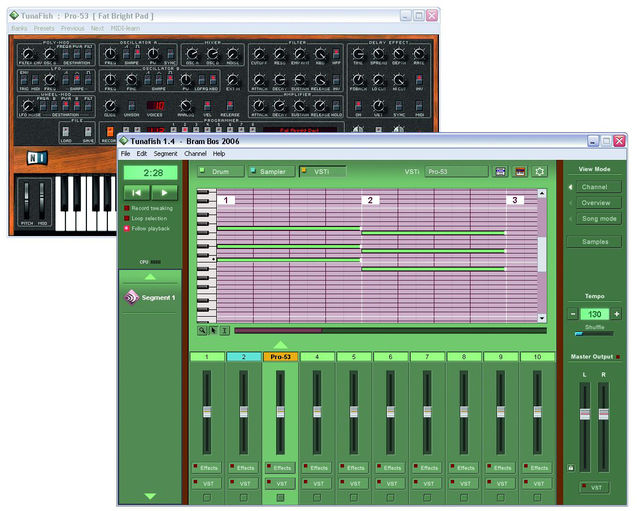Switch to Overview view mode
The height and width of the screenshot is (511, 640).
[x=599, y=203]
